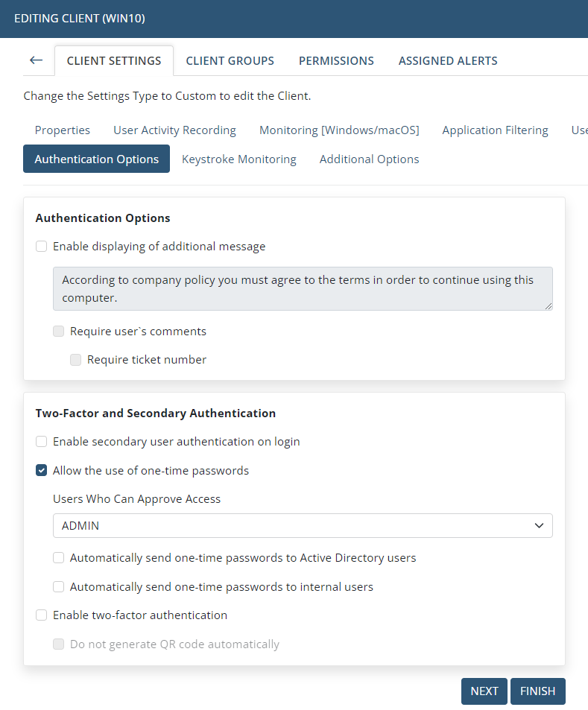
Task: Tick auto-send passwords to Active Directory users
Action: (x=59, y=558)
